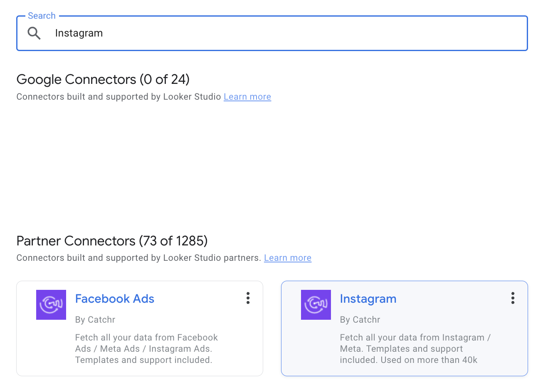Click Learn more under Partner Connectors
543x392 pixels.
pyautogui.click(x=287, y=257)
